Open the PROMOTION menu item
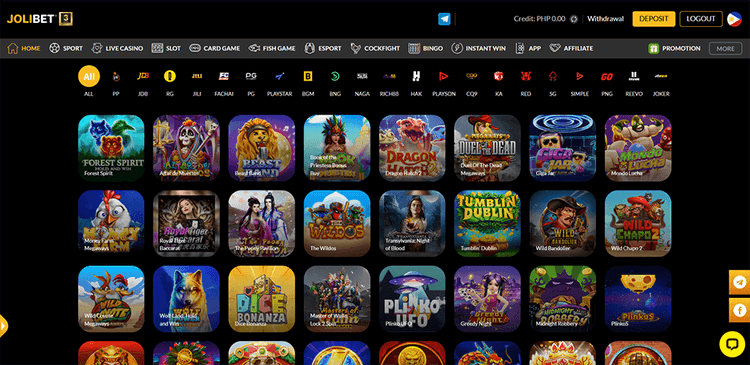The image size is (750, 365). coord(674,48)
